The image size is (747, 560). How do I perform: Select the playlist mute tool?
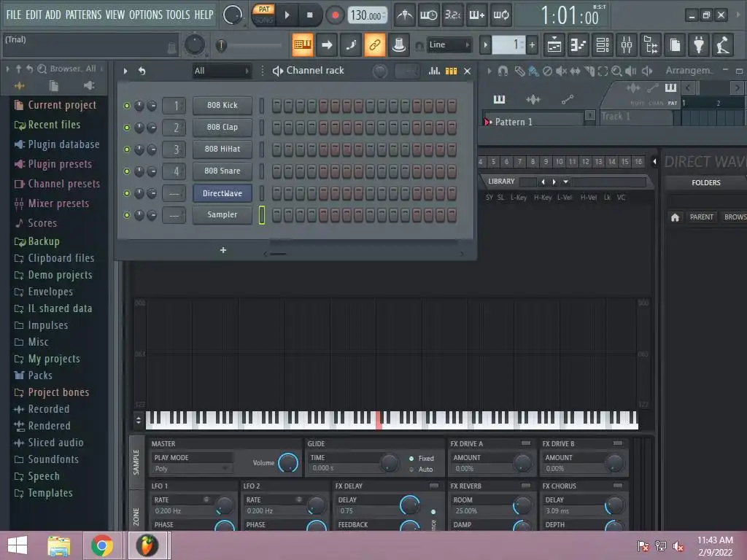[561, 71]
